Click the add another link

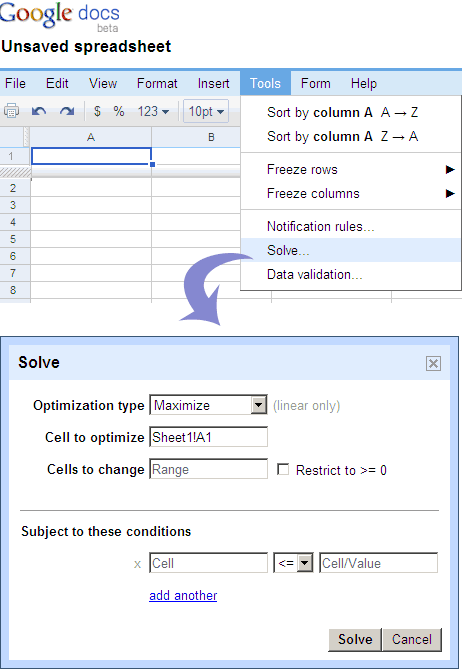183,596
